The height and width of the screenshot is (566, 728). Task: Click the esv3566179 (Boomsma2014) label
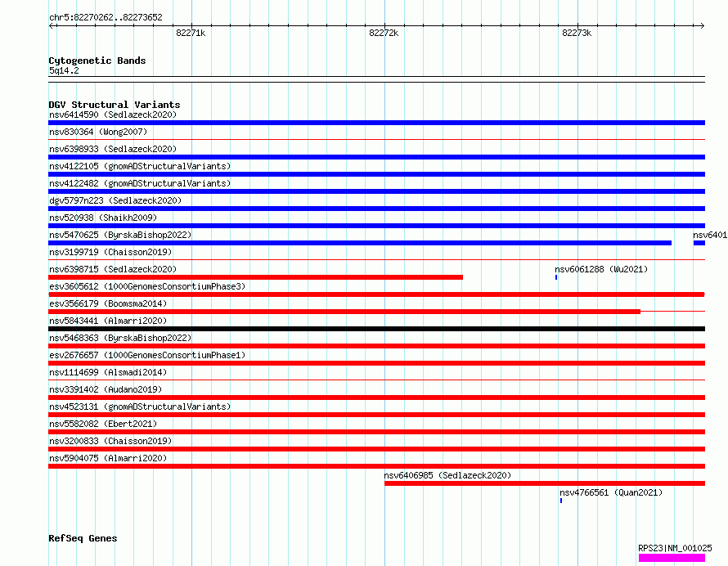[108, 303]
